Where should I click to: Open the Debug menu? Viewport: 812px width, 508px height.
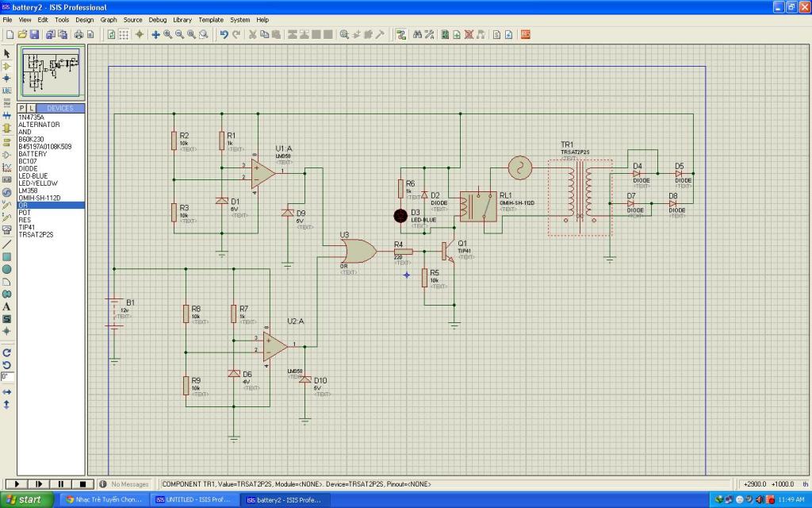pyautogui.click(x=158, y=20)
